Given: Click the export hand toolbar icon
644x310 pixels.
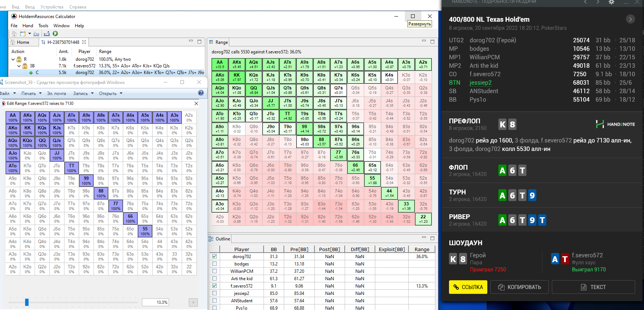Looking at the screenshot, I should click(46, 34).
